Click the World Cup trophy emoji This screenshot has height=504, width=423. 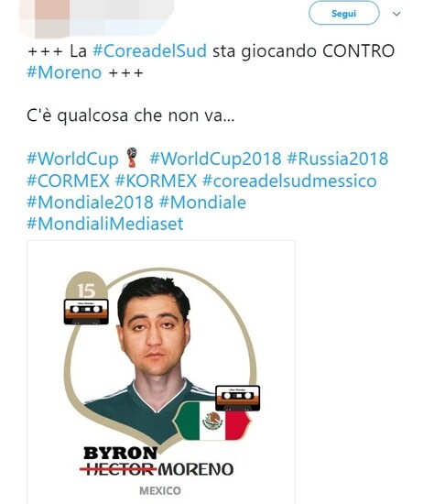tap(131, 158)
